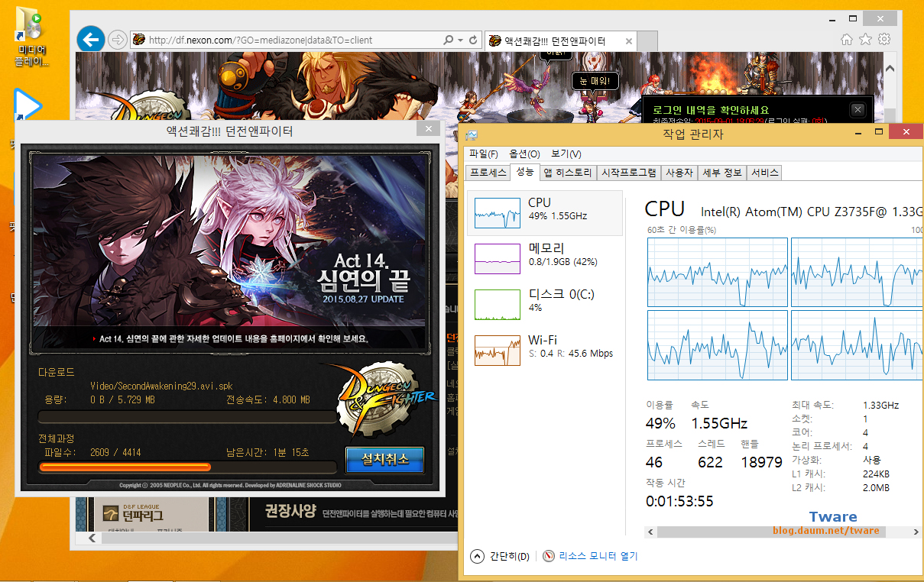Viewport: 924px width, 582px height.
Task: Open a new tab in Internet Explorer
Action: point(647,40)
